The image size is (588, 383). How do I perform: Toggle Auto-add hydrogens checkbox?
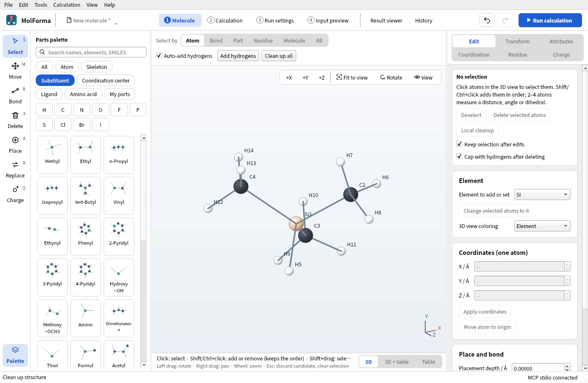tap(159, 56)
